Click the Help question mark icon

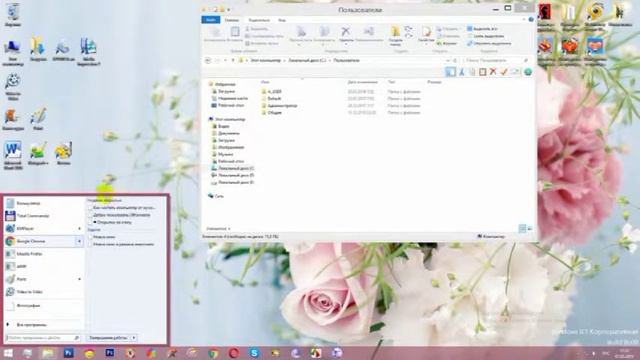click(x=531, y=20)
